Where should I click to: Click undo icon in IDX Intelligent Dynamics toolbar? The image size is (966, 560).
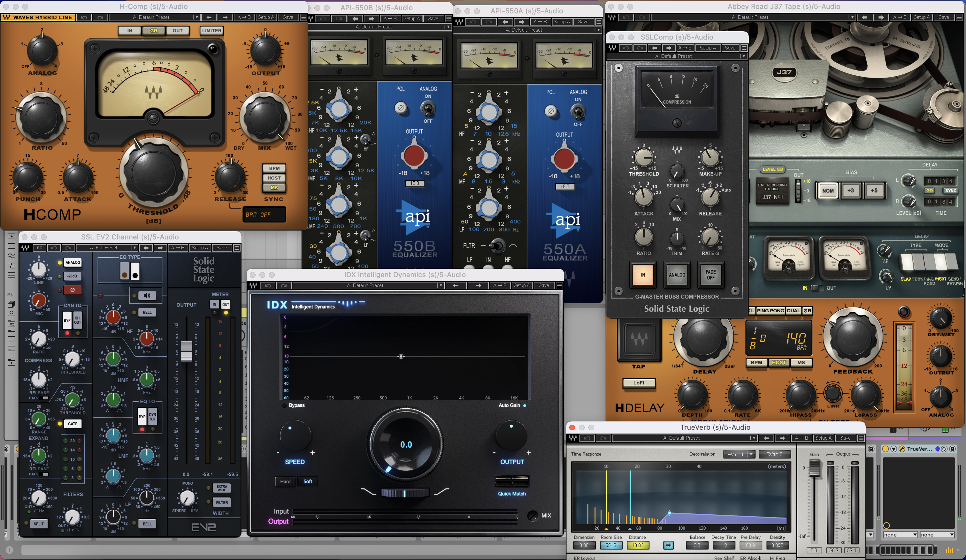pyautogui.click(x=268, y=285)
